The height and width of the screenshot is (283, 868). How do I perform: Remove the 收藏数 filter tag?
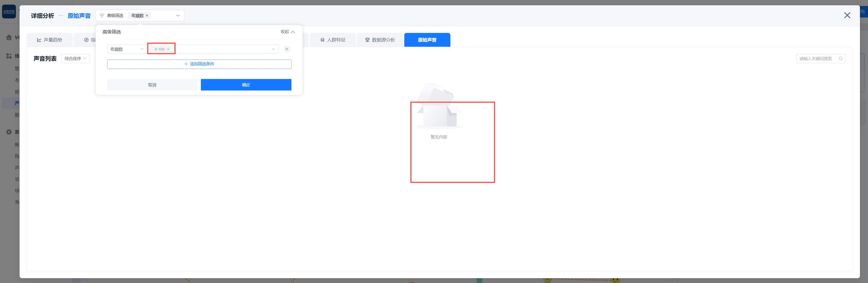point(147,15)
